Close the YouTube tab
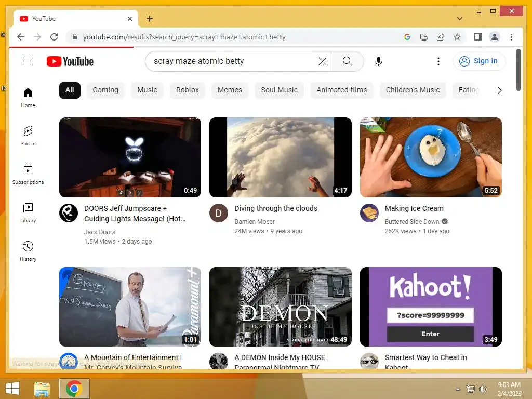 pos(129,19)
